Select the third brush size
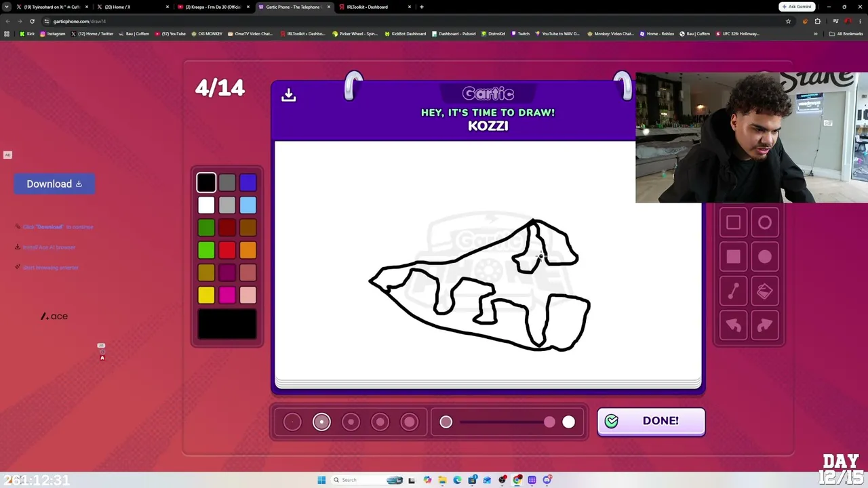Viewport: 868px width, 488px height. tap(351, 422)
